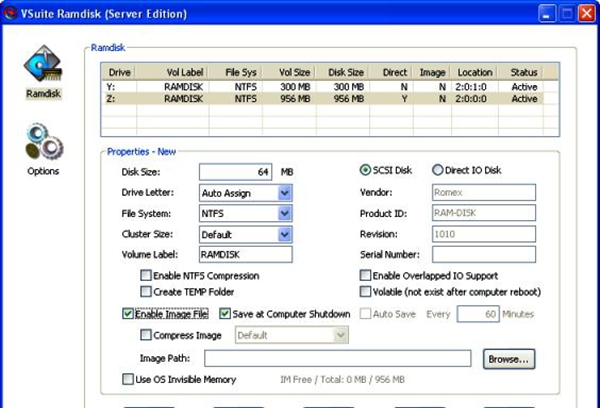Click the Revision field showing 1010

pyautogui.click(x=484, y=234)
